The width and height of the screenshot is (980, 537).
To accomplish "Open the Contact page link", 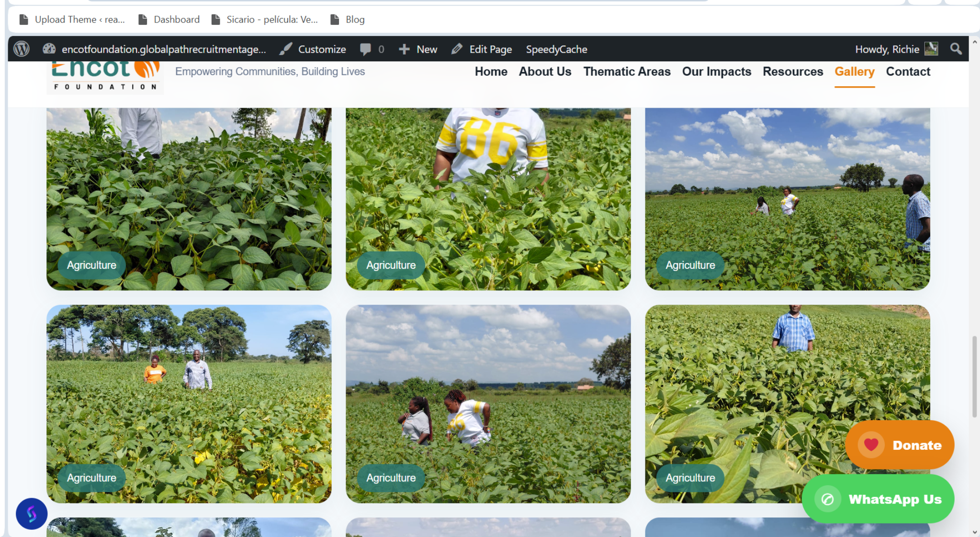I will 908,71.
